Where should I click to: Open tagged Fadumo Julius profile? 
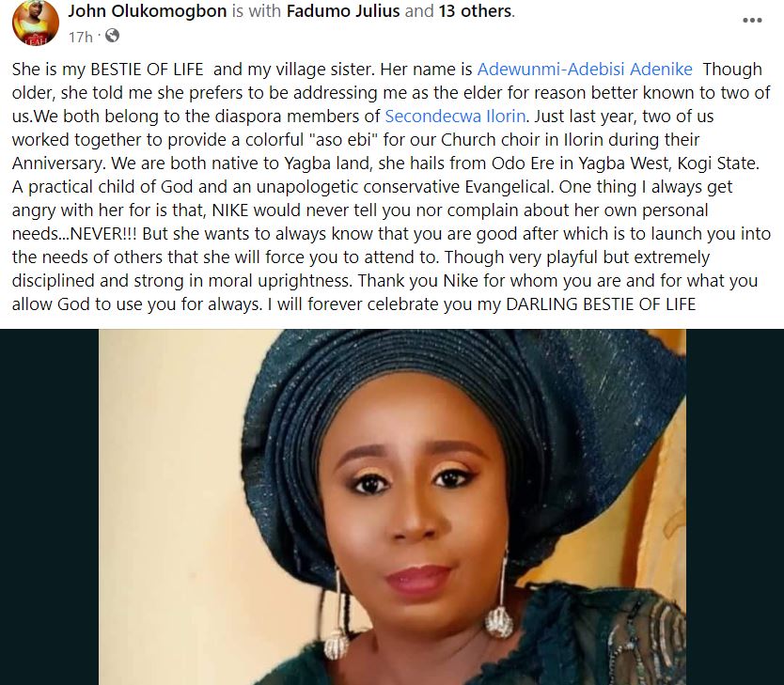[x=343, y=10]
